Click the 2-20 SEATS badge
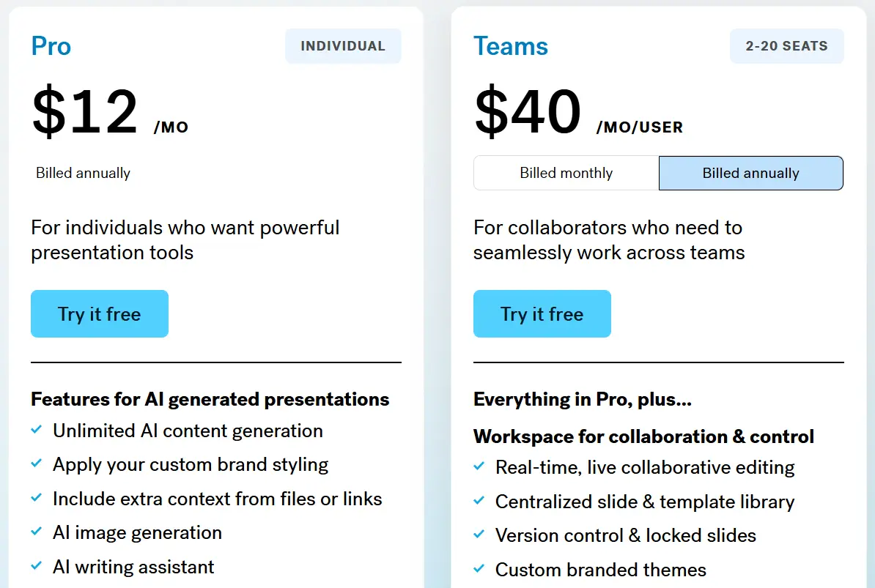The image size is (875, 588). (786, 46)
